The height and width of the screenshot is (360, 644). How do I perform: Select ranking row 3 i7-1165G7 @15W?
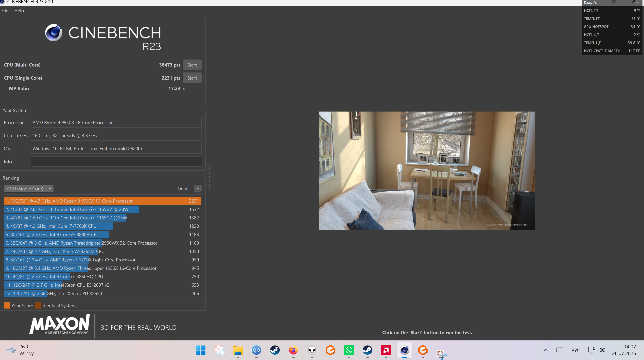coord(102,218)
